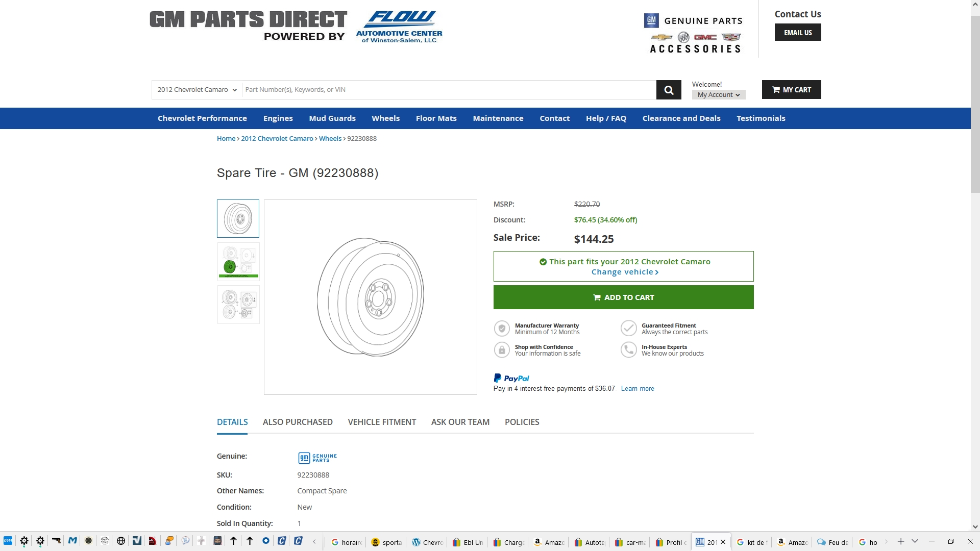Click the search magnifier button
Image resolution: width=980 pixels, height=551 pixels.
(669, 90)
